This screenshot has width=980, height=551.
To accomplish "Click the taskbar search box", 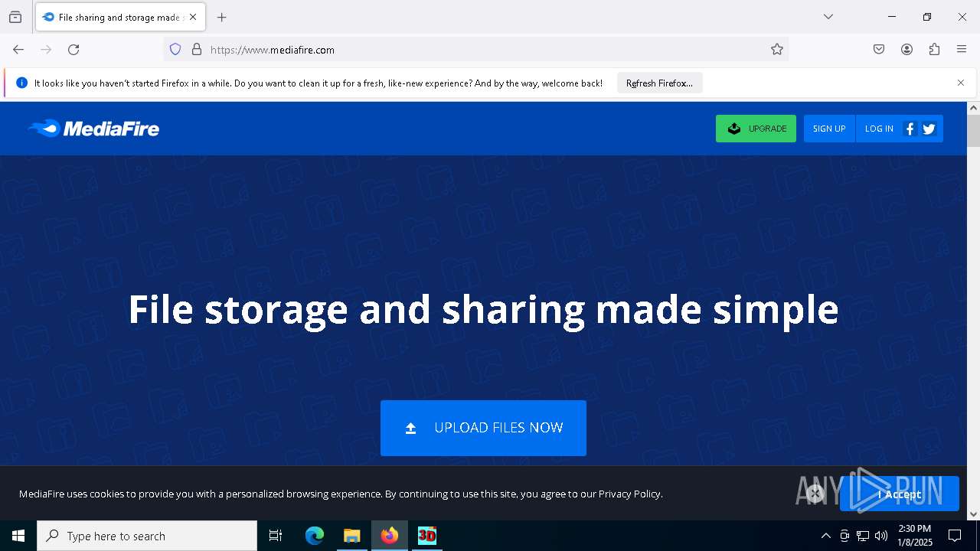I will pyautogui.click(x=147, y=536).
